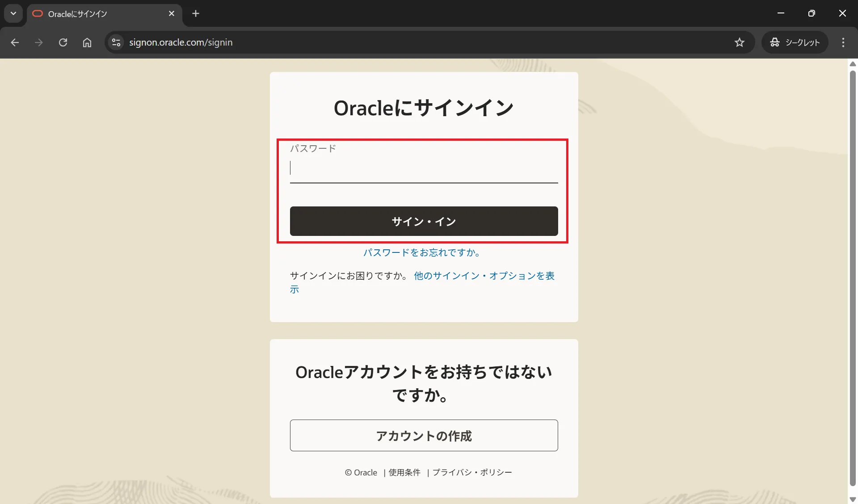Open the incognito シークレット indicator
This screenshot has height=504, width=858.
click(x=795, y=42)
